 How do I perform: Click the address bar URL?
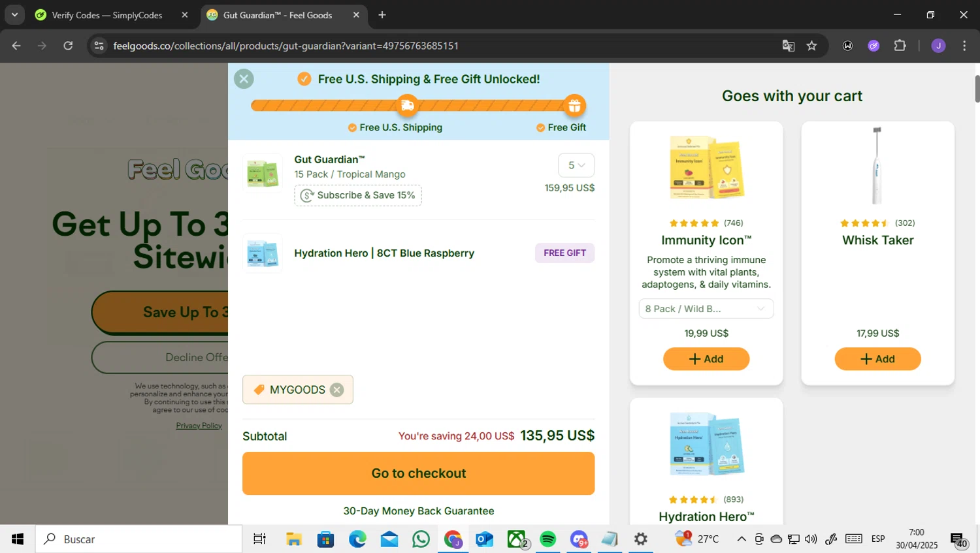pos(286,46)
